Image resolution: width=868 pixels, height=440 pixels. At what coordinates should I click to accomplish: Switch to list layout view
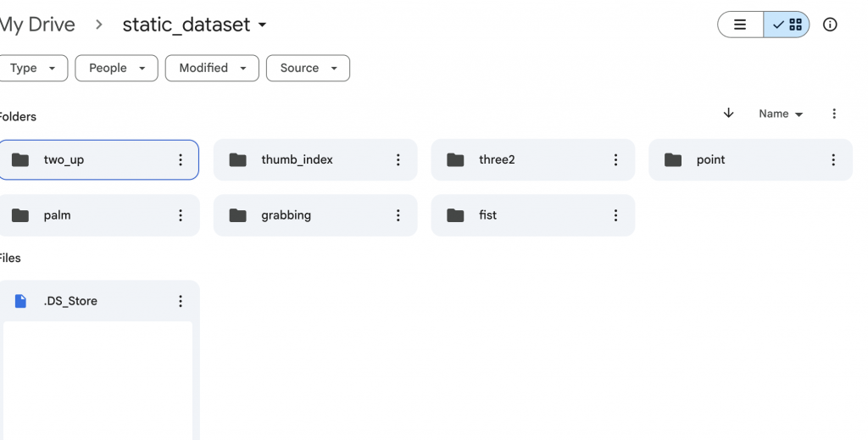740,25
